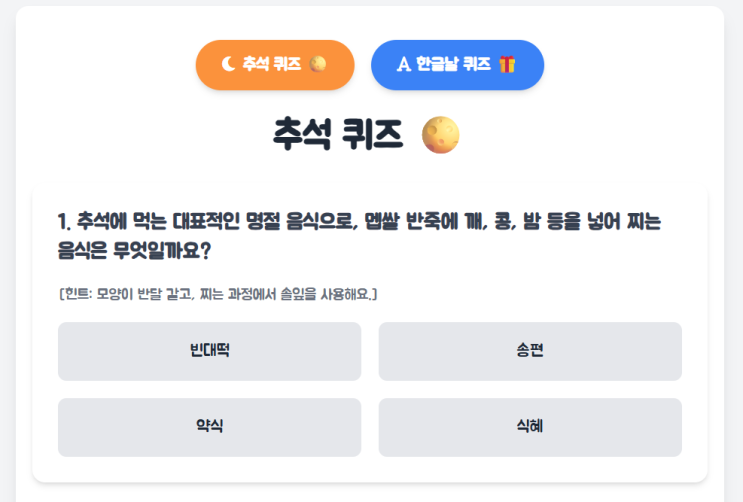The height and width of the screenshot is (502, 743).
Task: Choose 송편 as the answer
Action: (x=530, y=351)
